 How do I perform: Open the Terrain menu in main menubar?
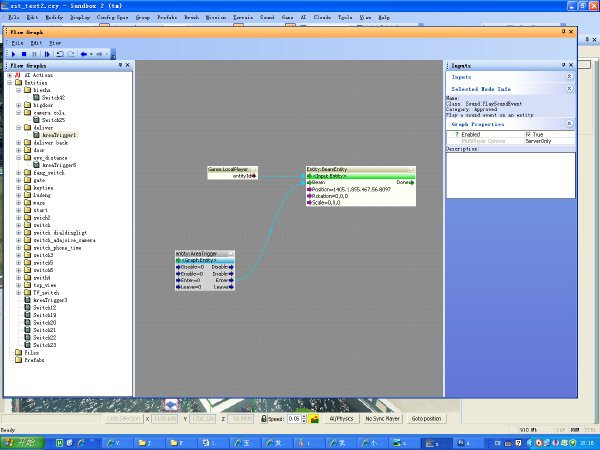[x=243, y=17]
